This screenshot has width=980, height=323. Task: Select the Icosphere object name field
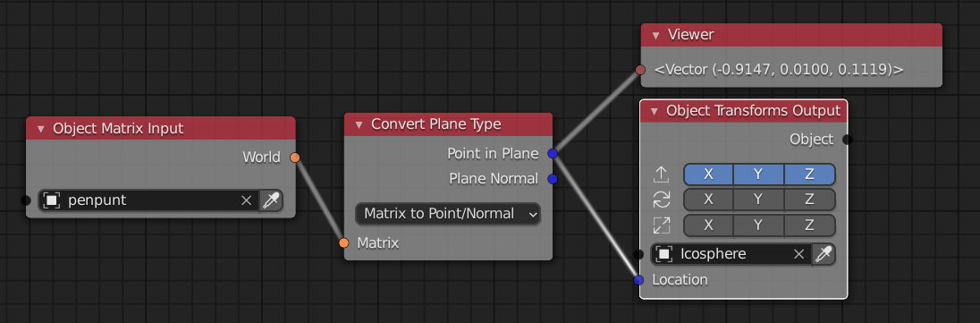click(731, 254)
